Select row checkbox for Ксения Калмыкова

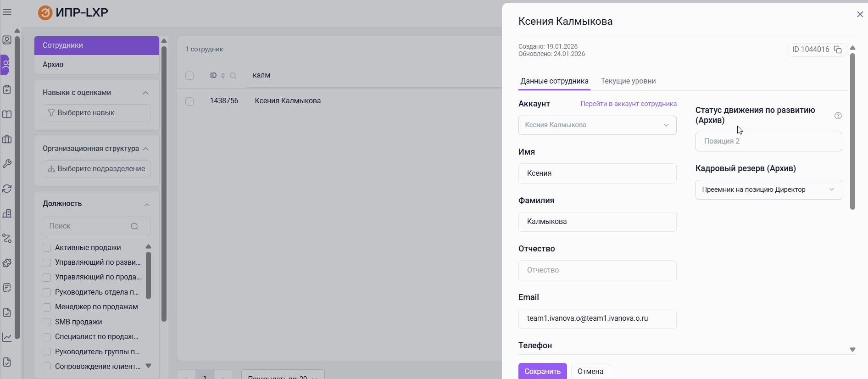click(189, 101)
